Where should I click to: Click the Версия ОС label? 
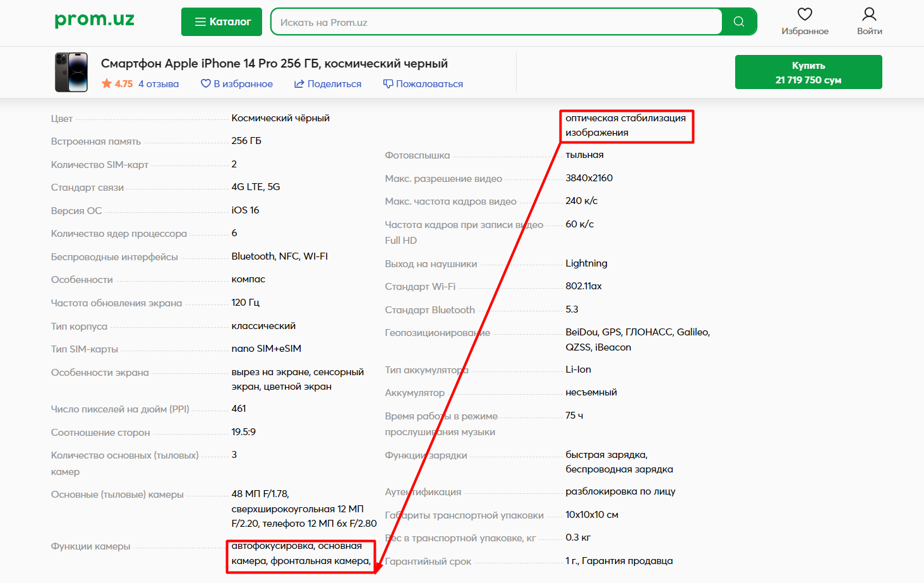click(76, 211)
